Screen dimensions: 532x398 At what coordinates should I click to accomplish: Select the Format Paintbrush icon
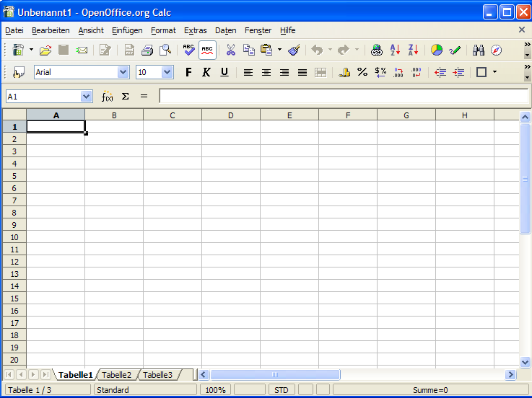295,50
